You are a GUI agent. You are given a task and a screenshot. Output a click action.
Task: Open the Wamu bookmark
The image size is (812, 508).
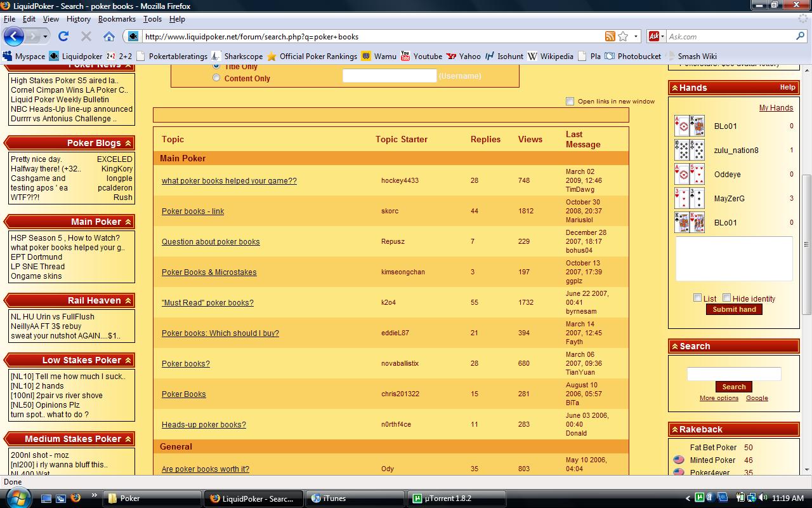(379, 56)
